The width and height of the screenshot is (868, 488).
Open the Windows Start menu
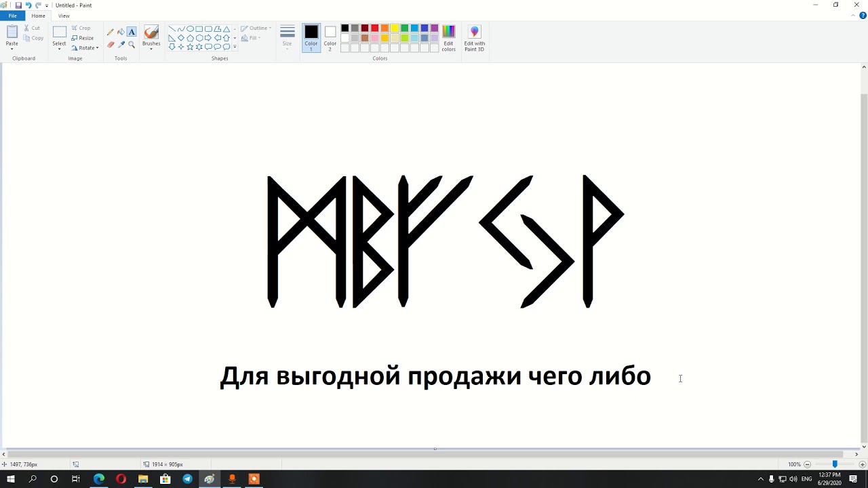click(x=11, y=479)
